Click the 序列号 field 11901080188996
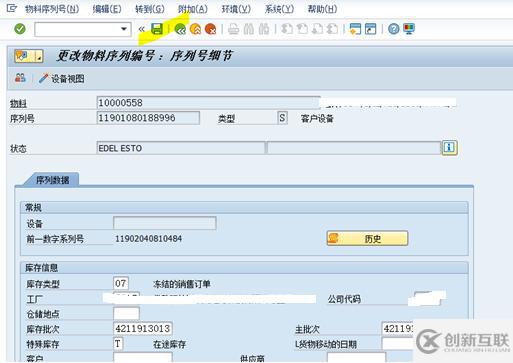This screenshot has width=513, height=363. [148, 118]
